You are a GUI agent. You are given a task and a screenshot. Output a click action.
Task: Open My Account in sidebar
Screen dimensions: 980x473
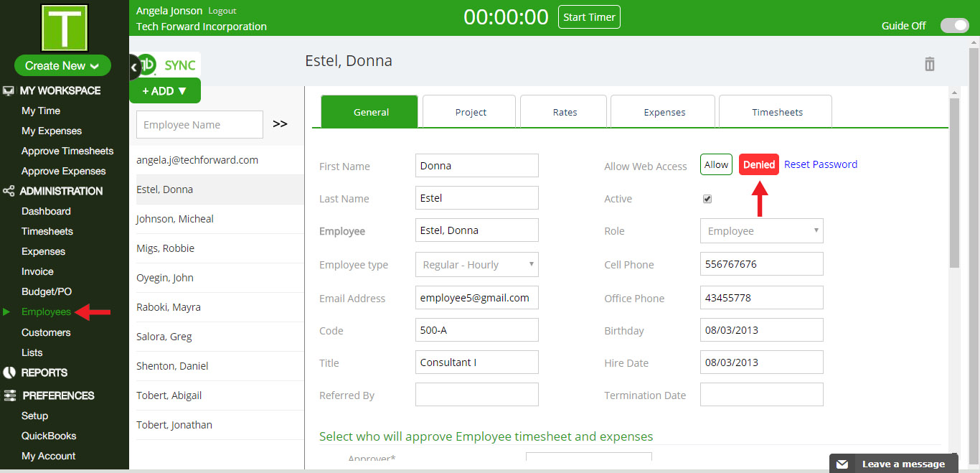[48, 456]
